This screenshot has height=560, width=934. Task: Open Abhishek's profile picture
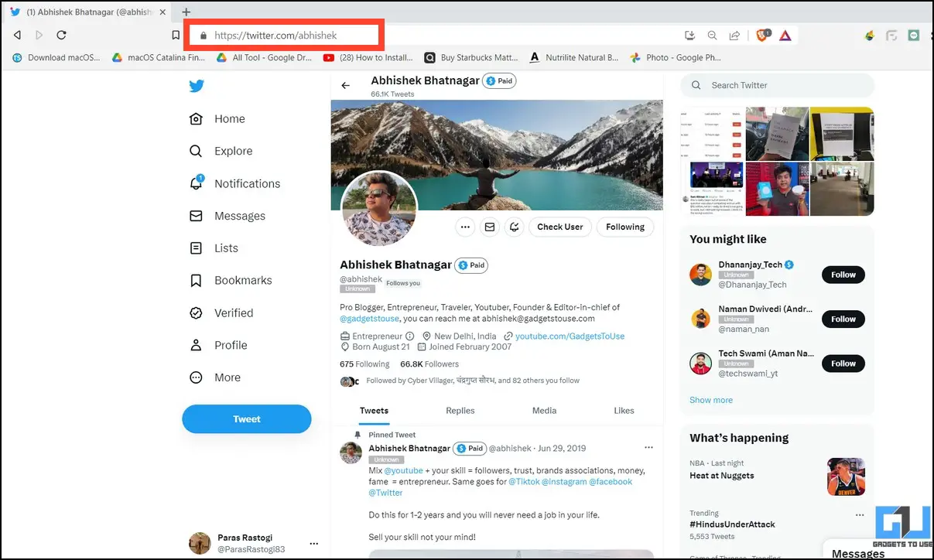click(x=379, y=208)
